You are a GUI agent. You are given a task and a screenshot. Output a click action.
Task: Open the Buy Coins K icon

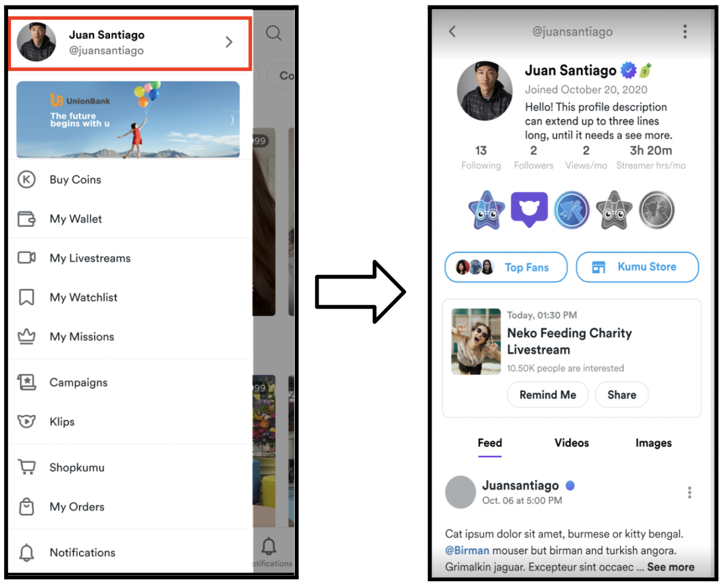click(x=26, y=180)
